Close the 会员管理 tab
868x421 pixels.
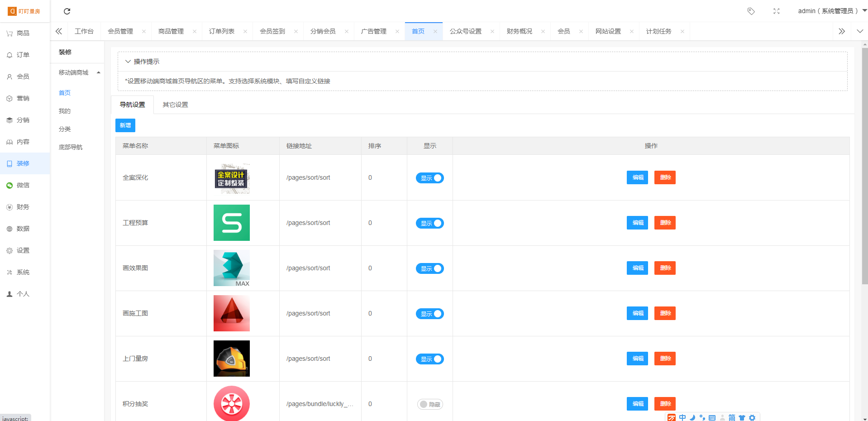(x=144, y=31)
